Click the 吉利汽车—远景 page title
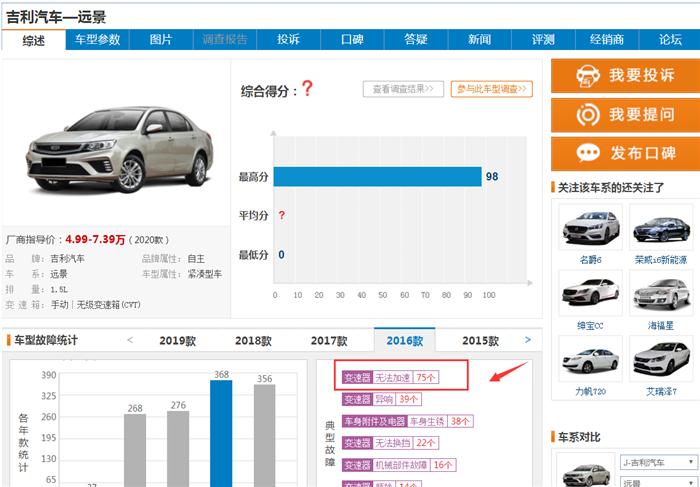Viewport: 700px width, 487px height. pos(56,17)
